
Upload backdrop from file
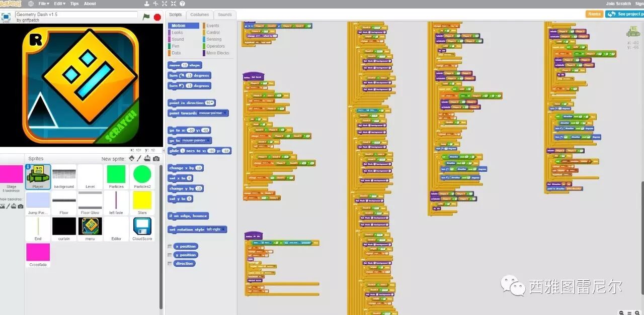[x=15, y=206]
